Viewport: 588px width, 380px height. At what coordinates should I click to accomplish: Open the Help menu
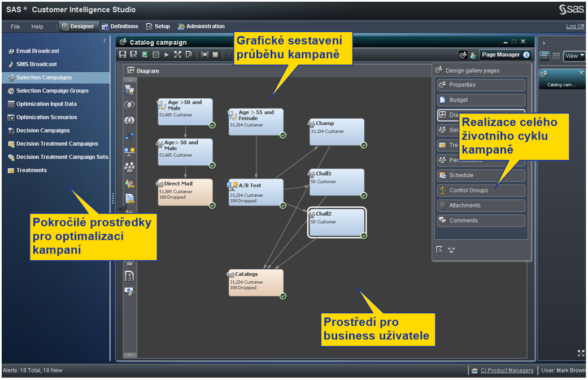point(37,27)
